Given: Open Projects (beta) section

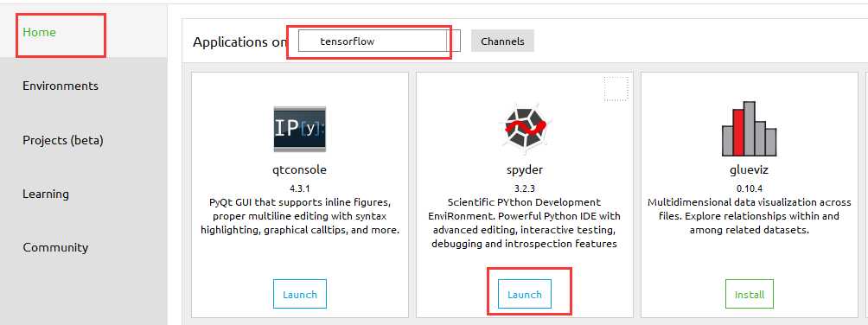Looking at the screenshot, I should point(62,140).
